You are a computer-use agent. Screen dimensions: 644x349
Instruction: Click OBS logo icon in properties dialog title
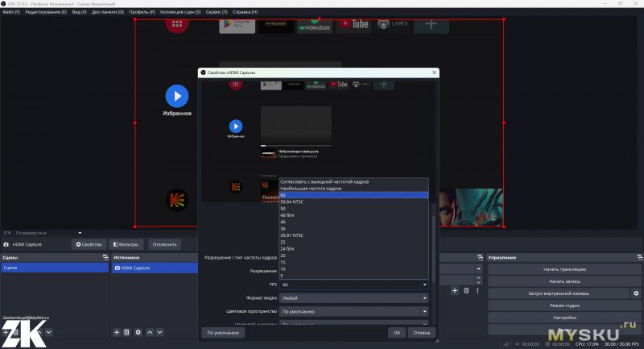[x=203, y=73]
